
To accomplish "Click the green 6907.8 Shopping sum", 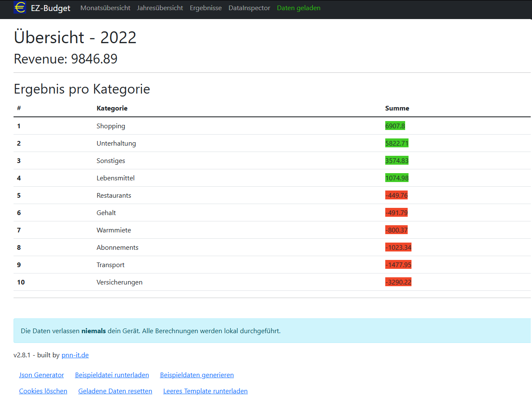I will [x=395, y=126].
